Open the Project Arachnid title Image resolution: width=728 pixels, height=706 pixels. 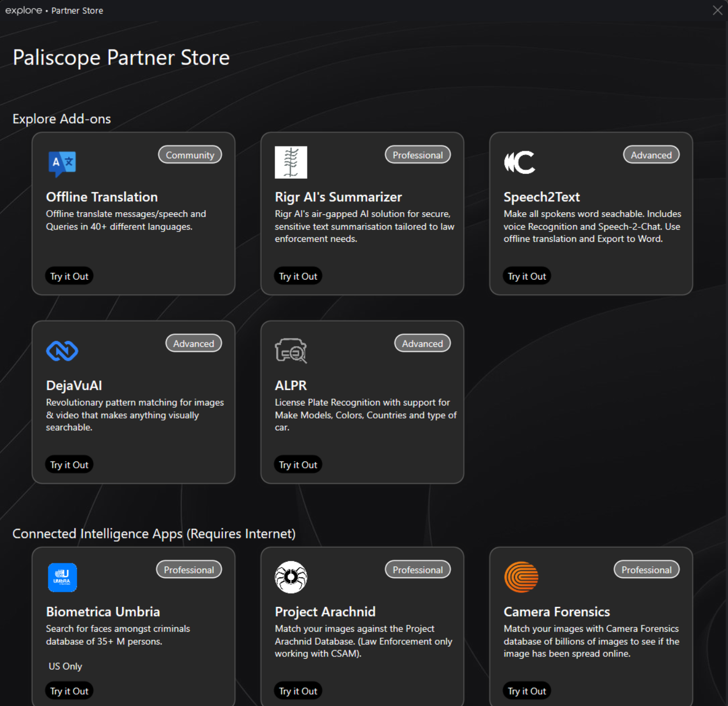[x=325, y=612]
